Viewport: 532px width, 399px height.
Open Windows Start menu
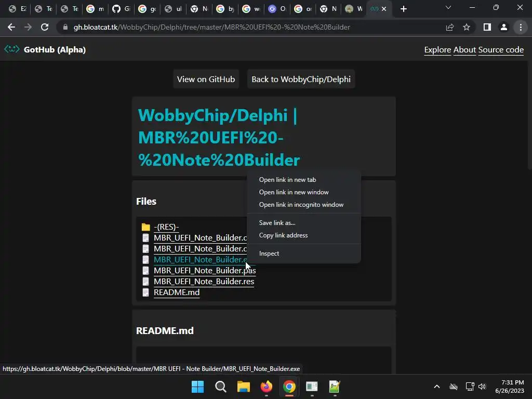coord(198,387)
